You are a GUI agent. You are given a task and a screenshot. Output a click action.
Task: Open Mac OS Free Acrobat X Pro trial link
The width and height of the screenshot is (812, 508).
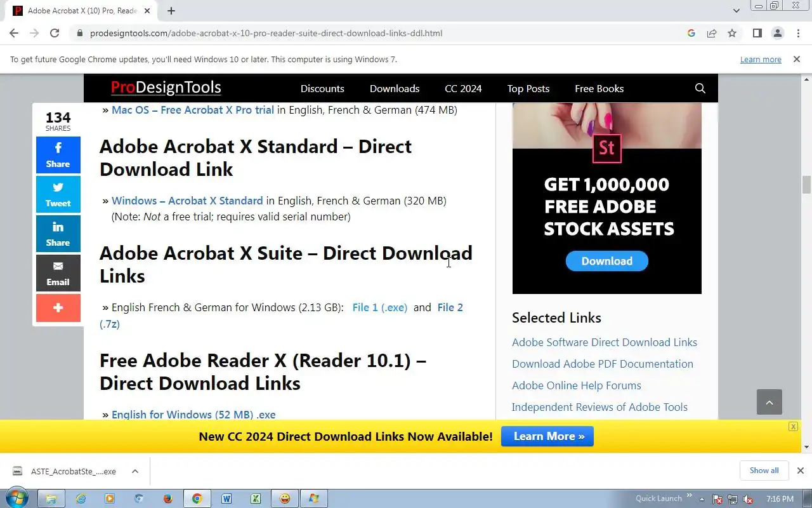193,110
